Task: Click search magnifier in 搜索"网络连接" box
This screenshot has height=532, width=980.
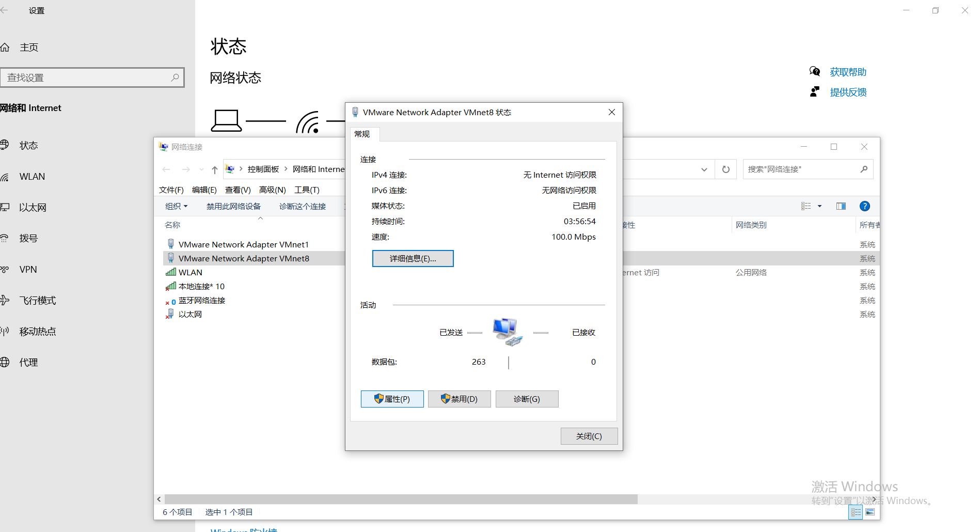Action: click(864, 169)
